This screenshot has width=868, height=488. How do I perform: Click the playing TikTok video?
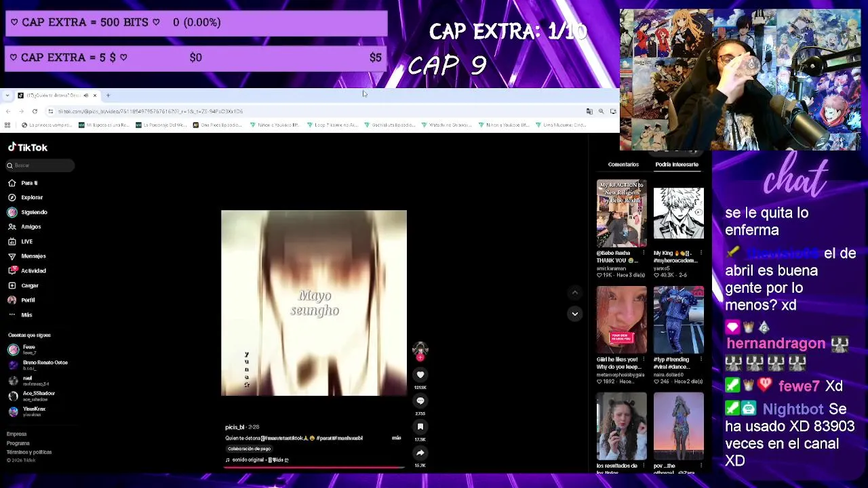click(314, 303)
